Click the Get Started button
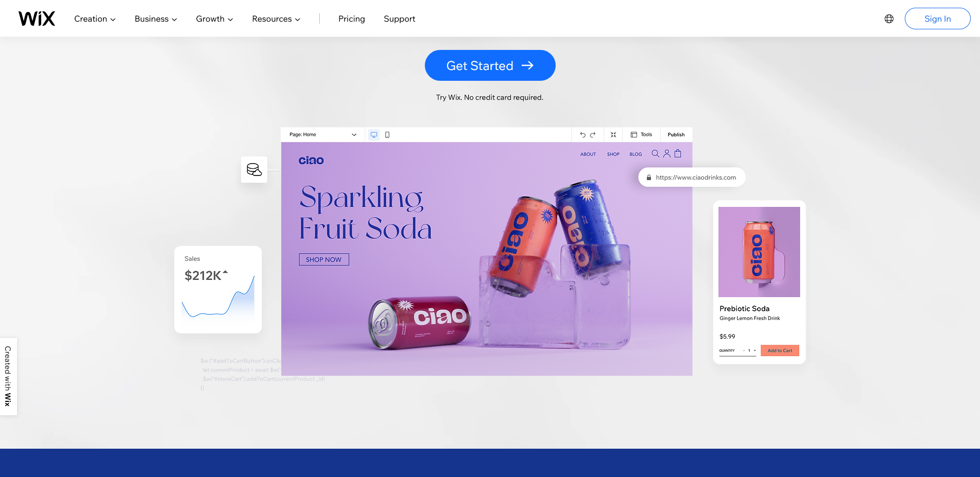This screenshot has width=980, height=477. (x=490, y=65)
